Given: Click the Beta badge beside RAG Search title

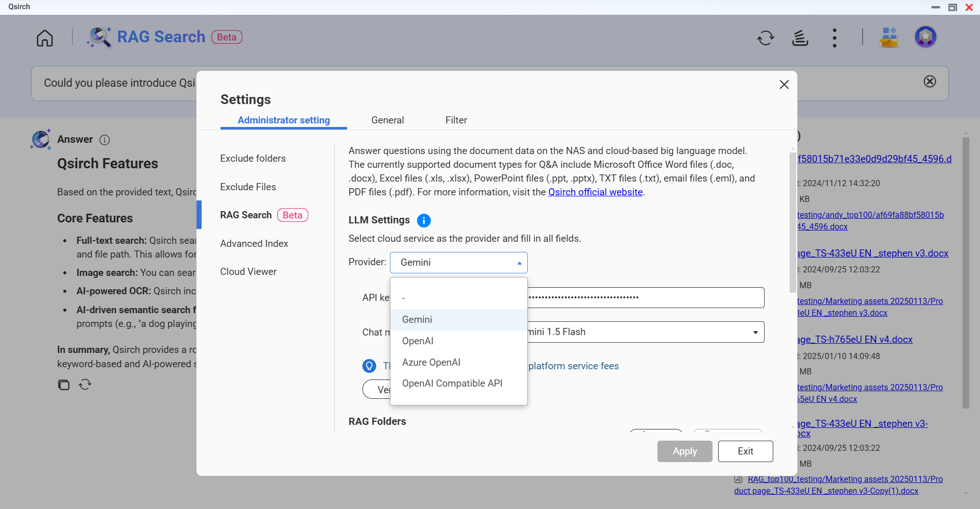Looking at the screenshot, I should 227,37.
